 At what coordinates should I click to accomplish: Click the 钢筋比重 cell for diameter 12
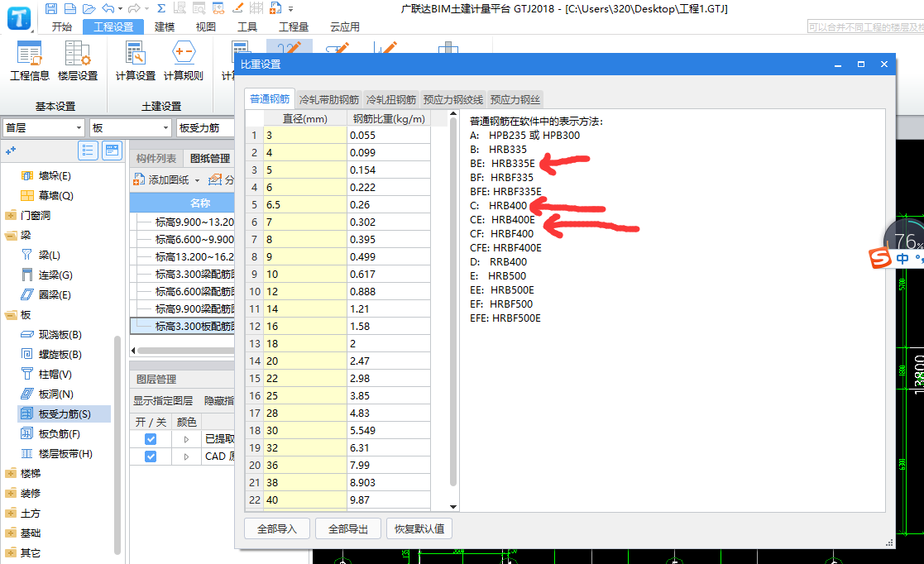(x=388, y=292)
